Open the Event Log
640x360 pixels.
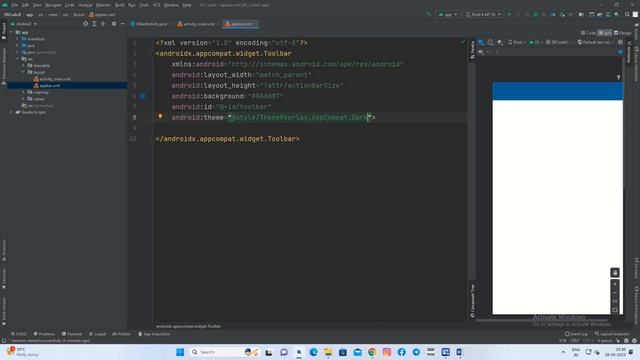pos(576,334)
